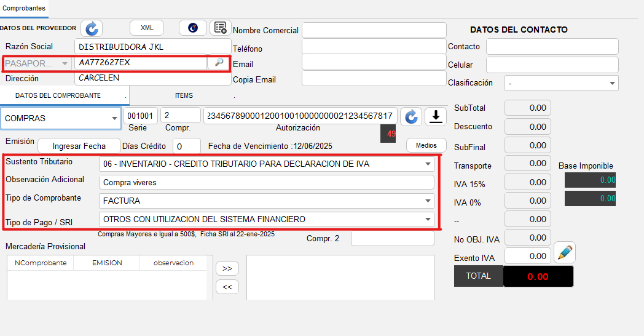Click the dark moon icon button near XML
The width and height of the screenshot is (644, 336).
[x=192, y=28]
